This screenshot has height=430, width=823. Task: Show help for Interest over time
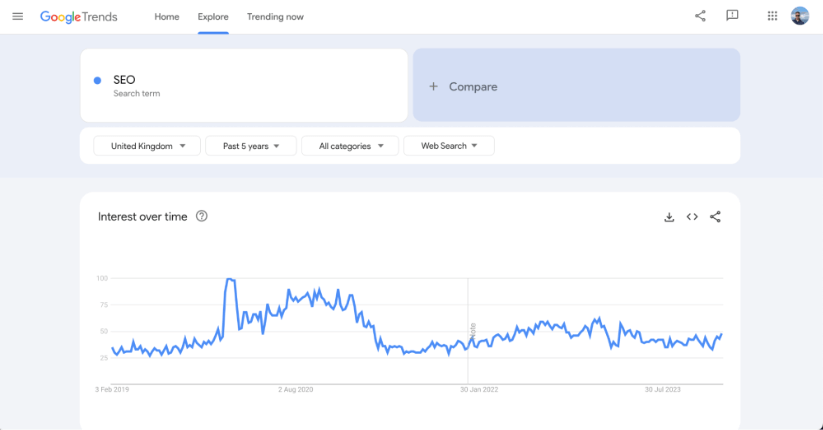coord(202,216)
